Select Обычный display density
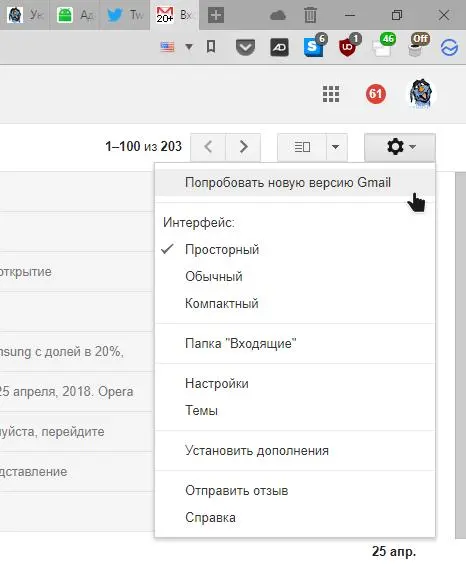The width and height of the screenshot is (466, 564). [295, 276]
